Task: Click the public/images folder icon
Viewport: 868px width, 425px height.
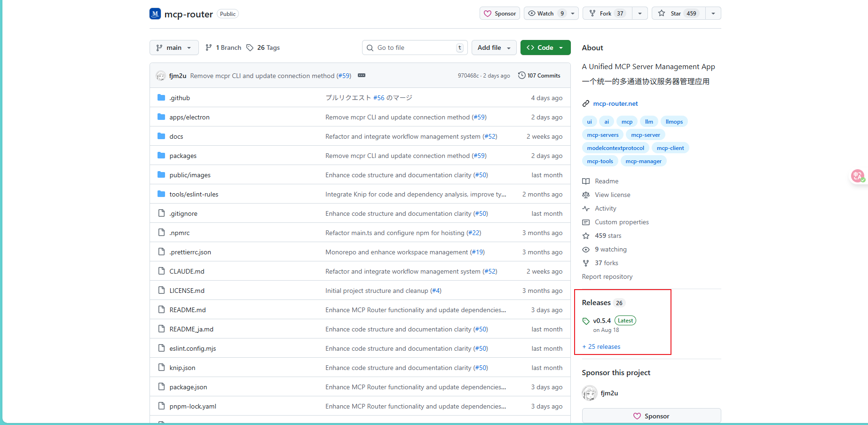Action: coord(161,174)
